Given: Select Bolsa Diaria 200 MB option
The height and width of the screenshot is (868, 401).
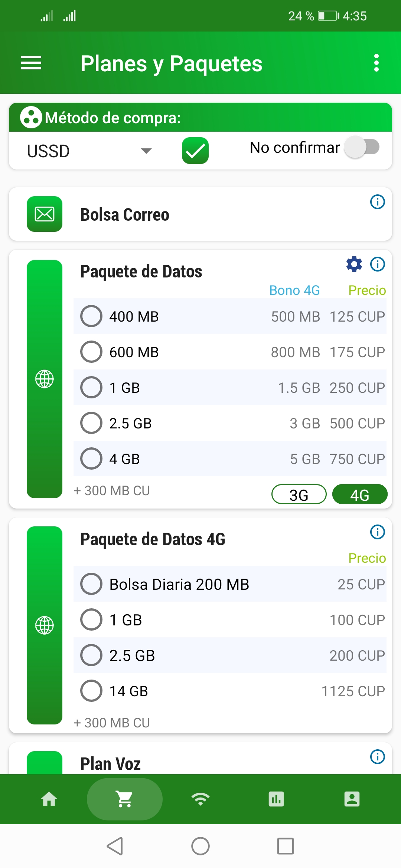Looking at the screenshot, I should (x=91, y=584).
